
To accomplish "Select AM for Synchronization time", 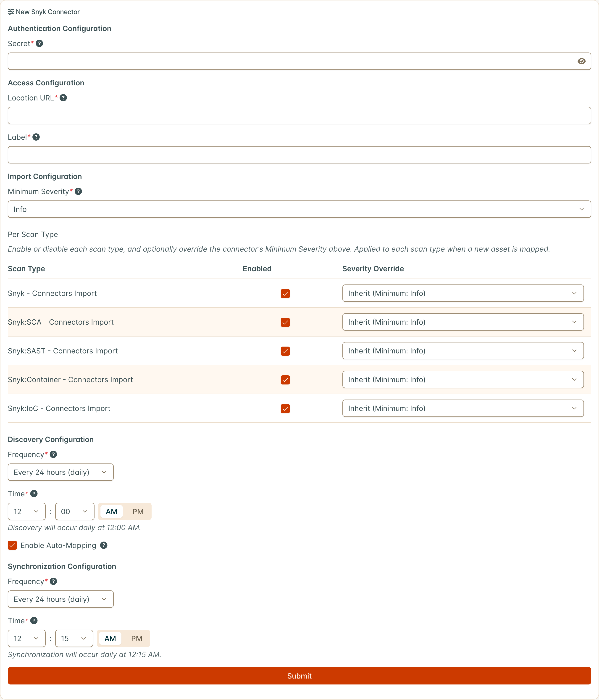I will tap(110, 639).
